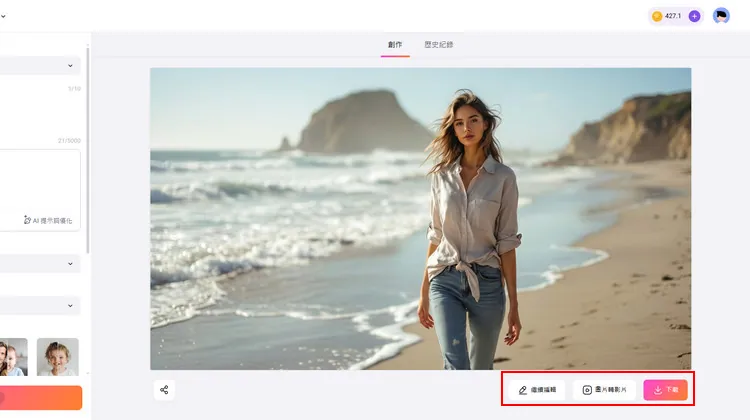This screenshot has width=750, height=420.
Task: Click the generated beach woman image
Action: (420, 218)
